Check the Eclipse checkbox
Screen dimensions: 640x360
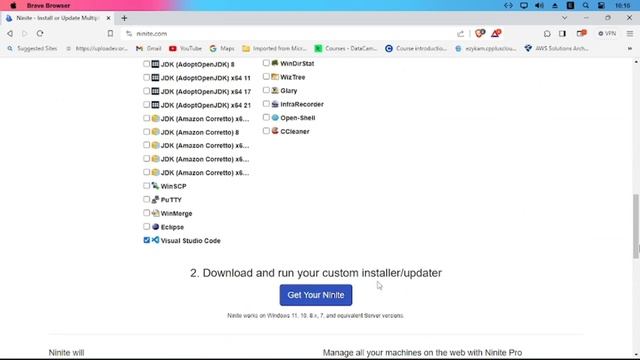(147, 227)
